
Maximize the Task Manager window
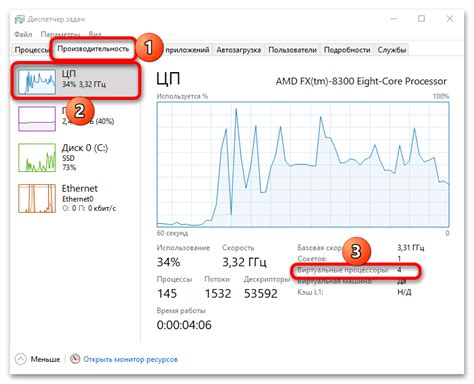tap(422, 19)
